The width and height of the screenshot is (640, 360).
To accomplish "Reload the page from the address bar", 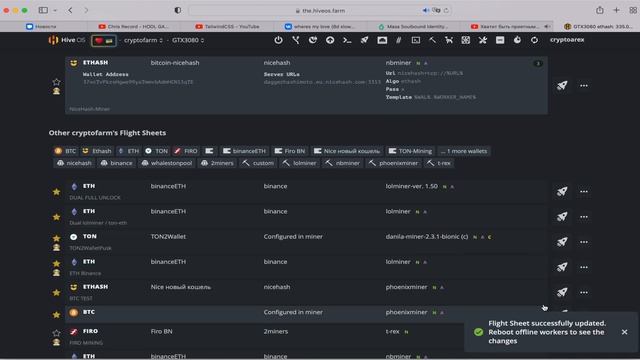I will [x=446, y=11].
